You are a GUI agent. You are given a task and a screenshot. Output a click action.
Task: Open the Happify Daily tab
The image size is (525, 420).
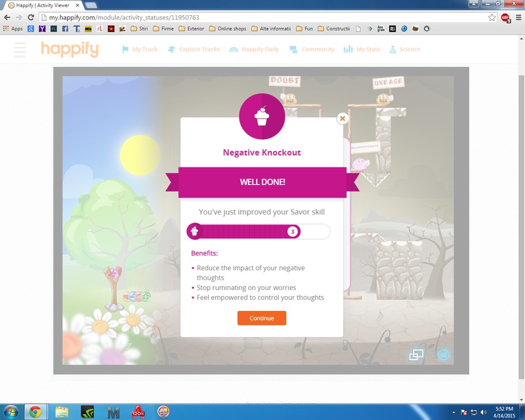tap(254, 49)
